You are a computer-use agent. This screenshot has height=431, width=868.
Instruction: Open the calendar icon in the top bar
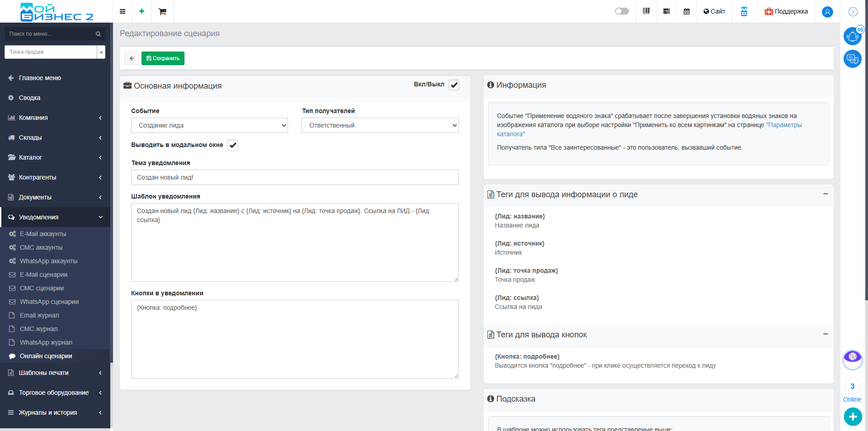[687, 11]
